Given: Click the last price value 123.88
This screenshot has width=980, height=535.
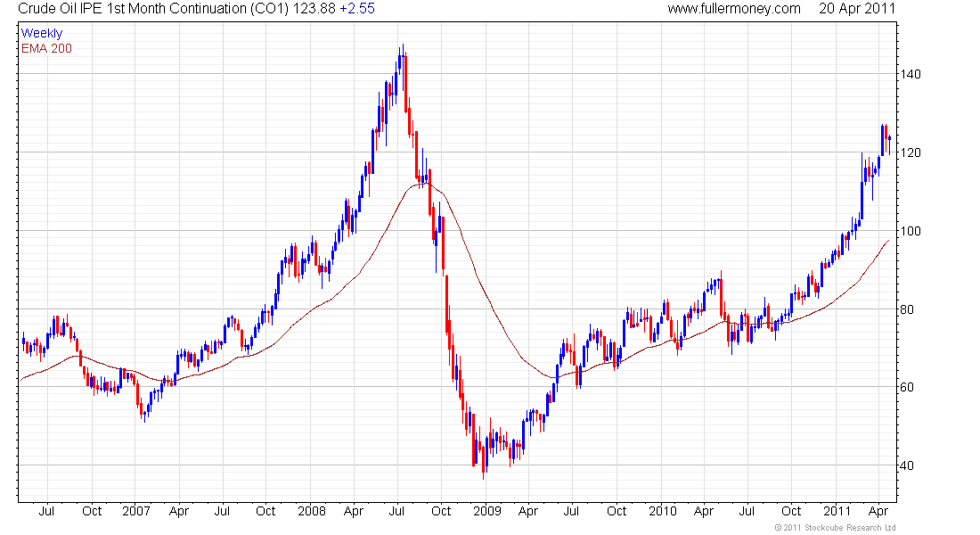Looking at the screenshot, I should pos(314,9).
